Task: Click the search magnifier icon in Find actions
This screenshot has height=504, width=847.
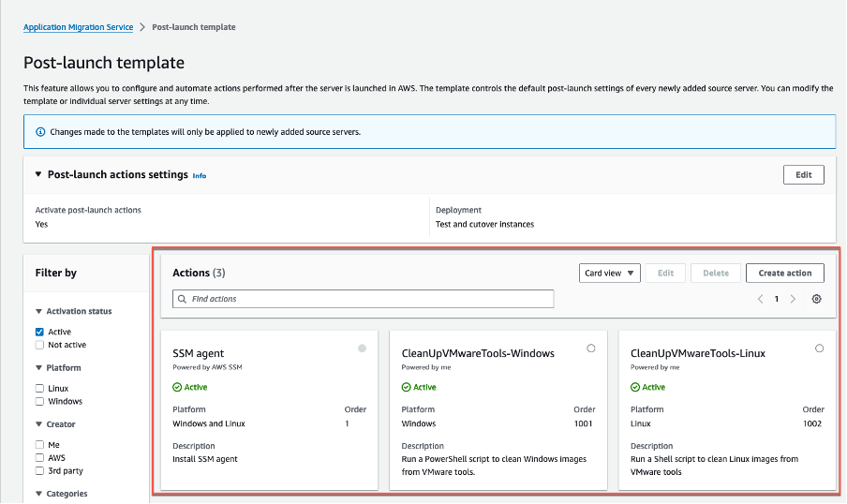Action: click(x=183, y=299)
